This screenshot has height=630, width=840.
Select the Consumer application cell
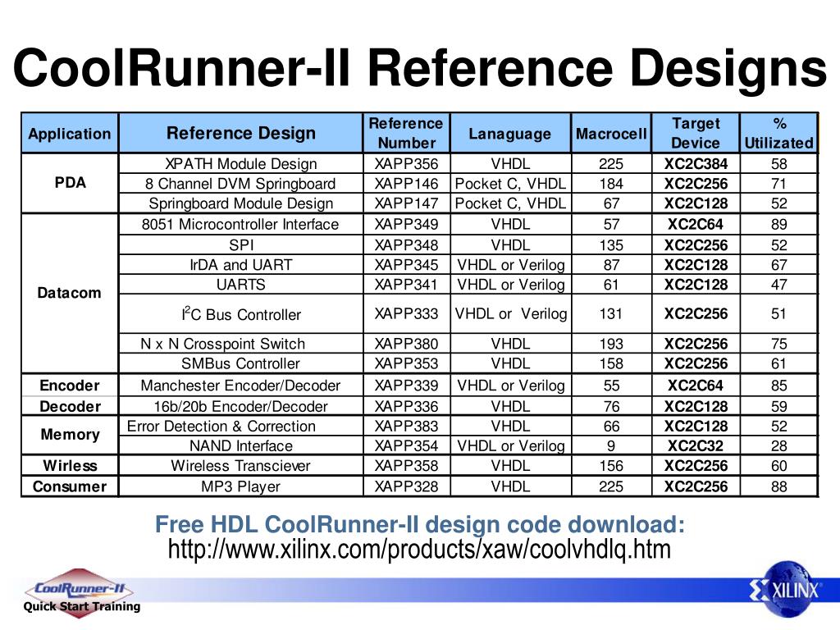click(70, 486)
